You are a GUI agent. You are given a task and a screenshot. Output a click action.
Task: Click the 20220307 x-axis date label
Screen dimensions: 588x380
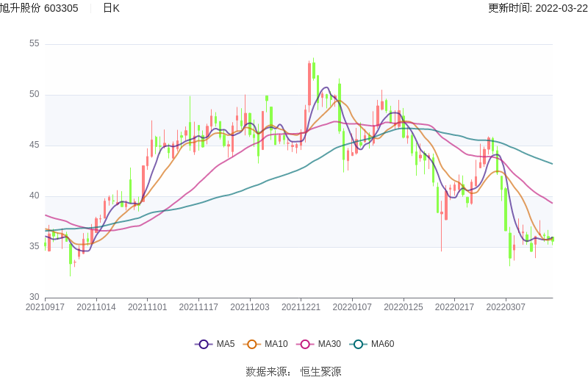click(x=506, y=307)
